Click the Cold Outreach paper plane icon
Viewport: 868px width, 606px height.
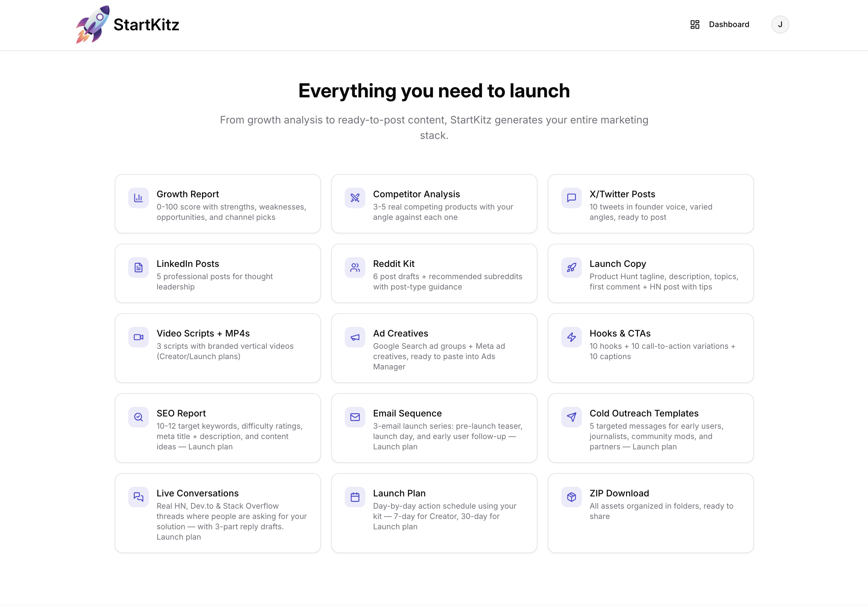coord(571,417)
